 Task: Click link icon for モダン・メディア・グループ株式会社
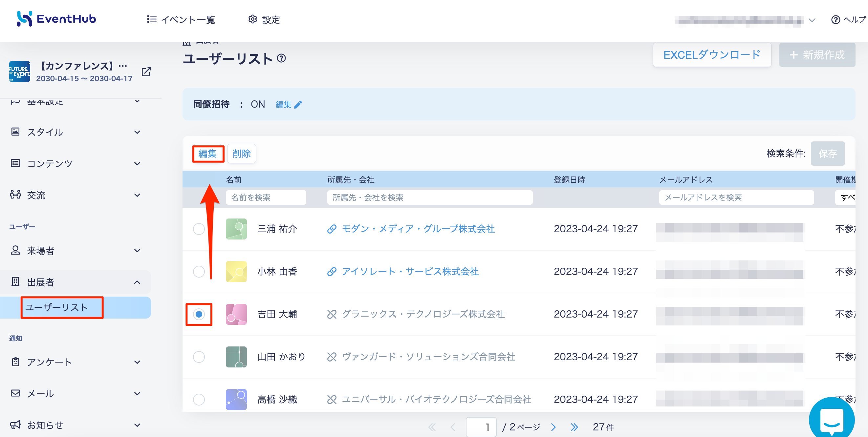pos(332,229)
